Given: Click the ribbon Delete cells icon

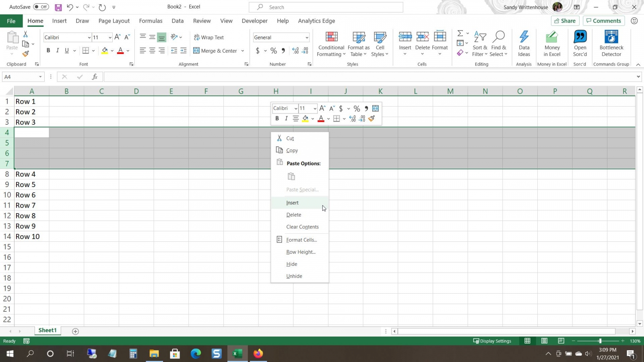Looking at the screenshot, I should click(x=422, y=37).
